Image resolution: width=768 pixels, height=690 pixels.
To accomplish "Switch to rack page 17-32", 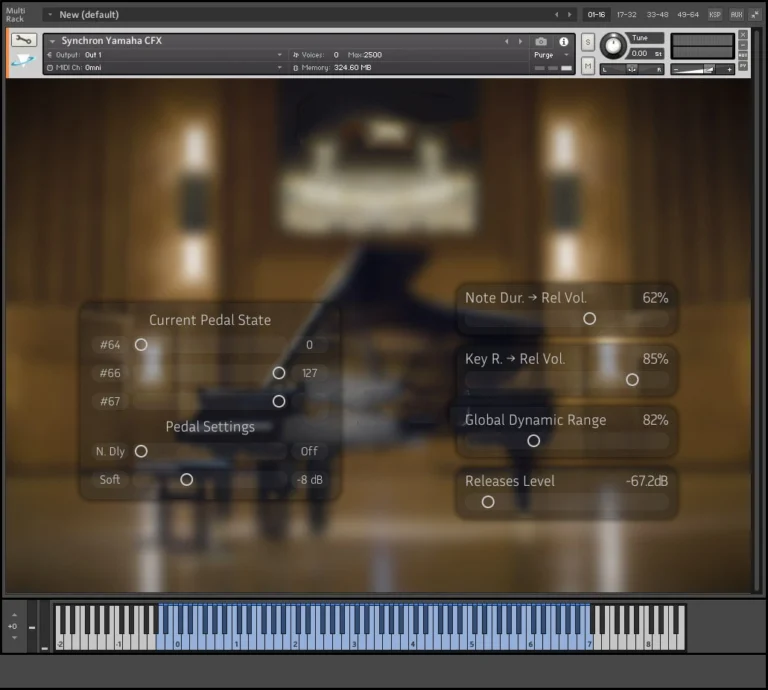I will pos(626,15).
